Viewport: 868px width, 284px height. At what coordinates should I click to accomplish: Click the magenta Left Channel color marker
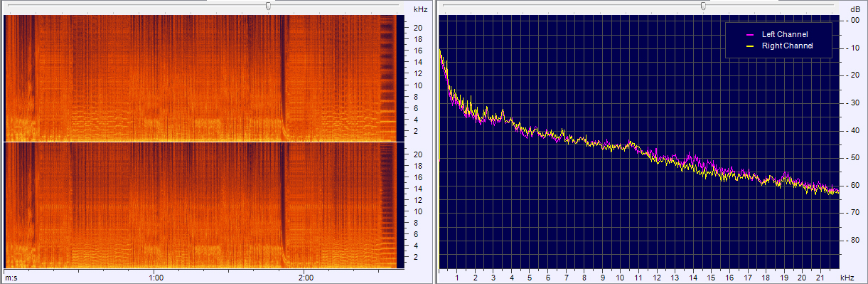[750, 34]
